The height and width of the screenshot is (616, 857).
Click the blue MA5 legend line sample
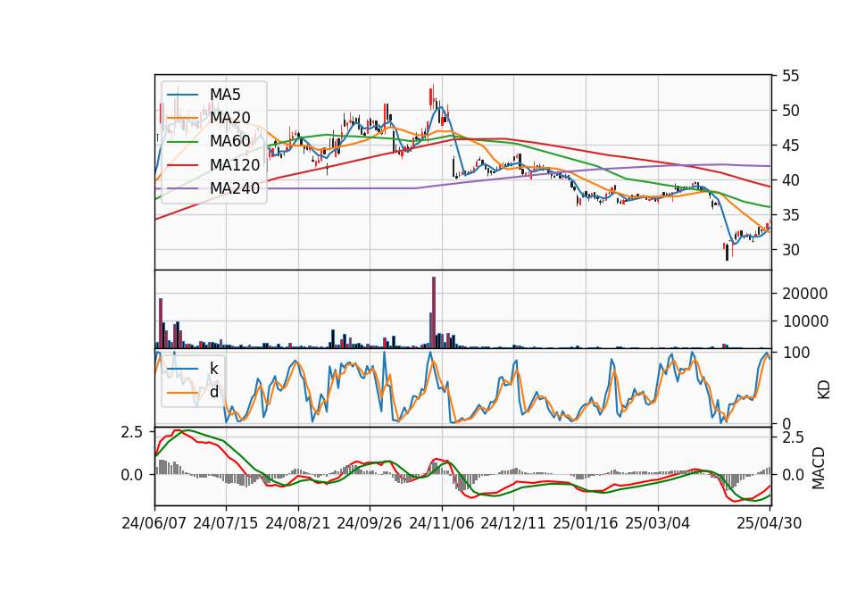pos(182,95)
